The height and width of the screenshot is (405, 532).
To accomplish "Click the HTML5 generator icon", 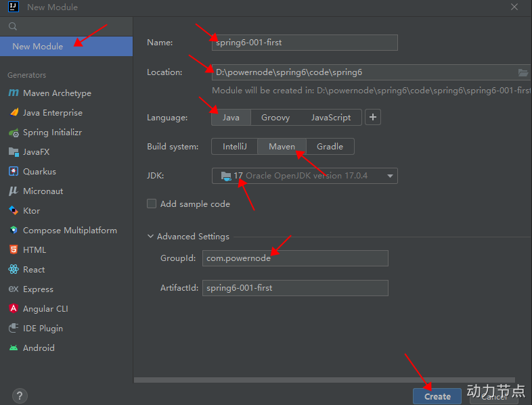I will pyautogui.click(x=14, y=249).
